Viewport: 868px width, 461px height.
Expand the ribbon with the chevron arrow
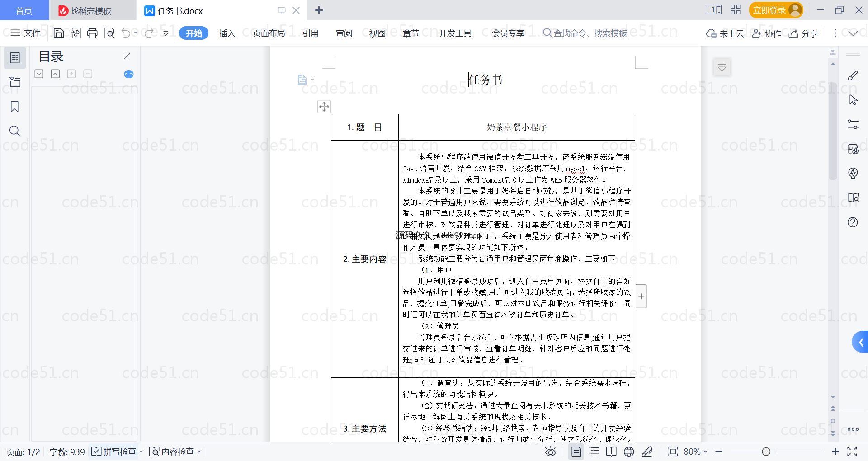[x=853, y=33]
